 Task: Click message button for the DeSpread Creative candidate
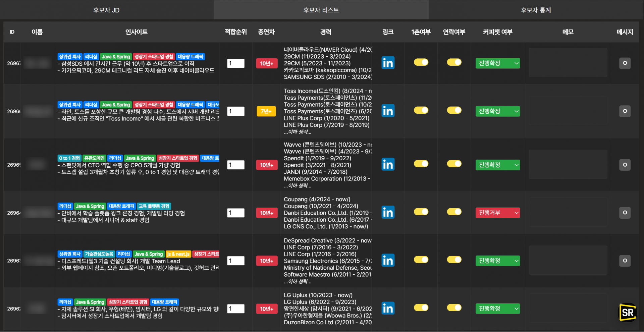625,261
